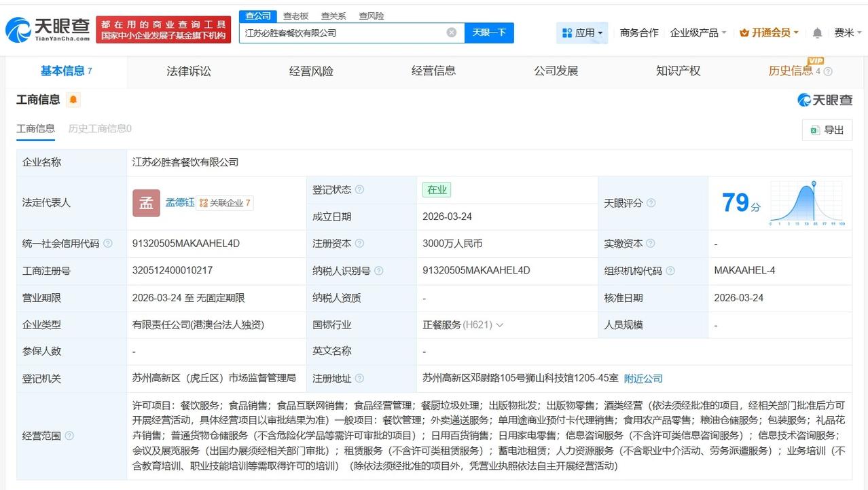Viewport: 868px width, 490px height.
Task: Clear search box using the X icon
Action: [x=451, y=32]
